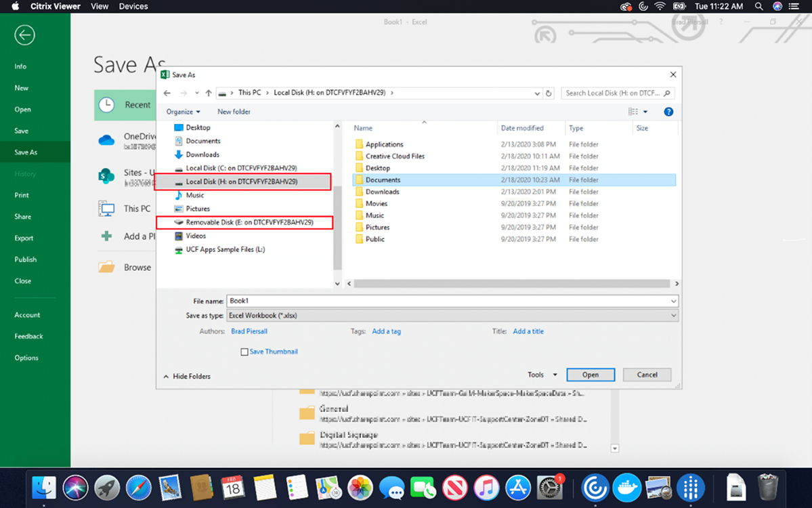Screen dimensions: 812x508
Task: Select Options in Excel backstage
Action: (26, 358)
